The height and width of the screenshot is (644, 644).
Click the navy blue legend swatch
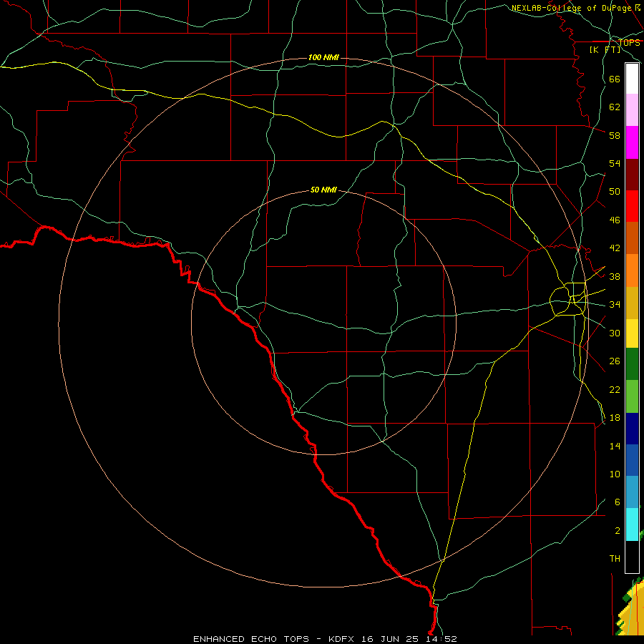[632, 429]
